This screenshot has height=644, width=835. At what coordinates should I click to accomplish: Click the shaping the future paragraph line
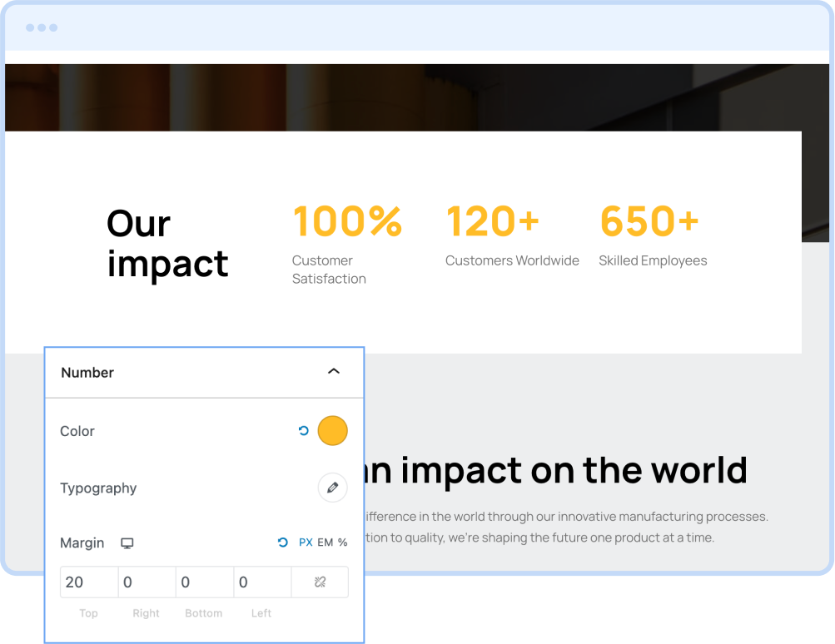pos(539,537)
